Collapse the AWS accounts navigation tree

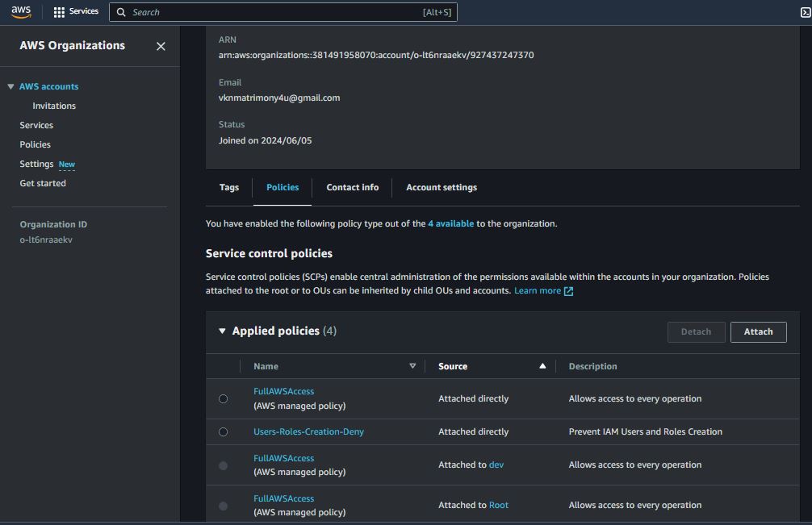(x=10, y=87)
